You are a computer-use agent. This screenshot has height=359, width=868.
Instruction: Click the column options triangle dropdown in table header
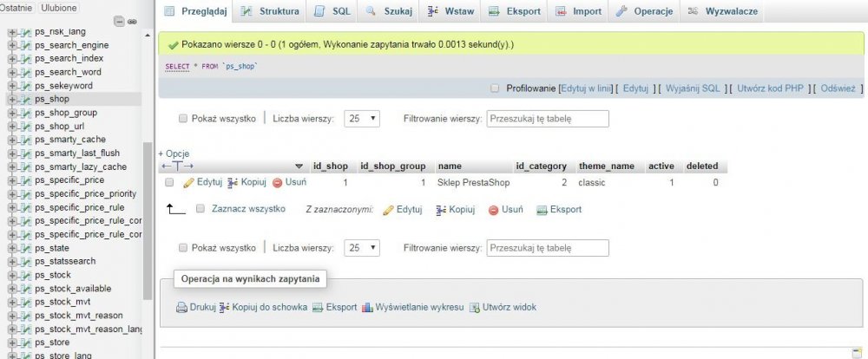click(x=299, y=166)
